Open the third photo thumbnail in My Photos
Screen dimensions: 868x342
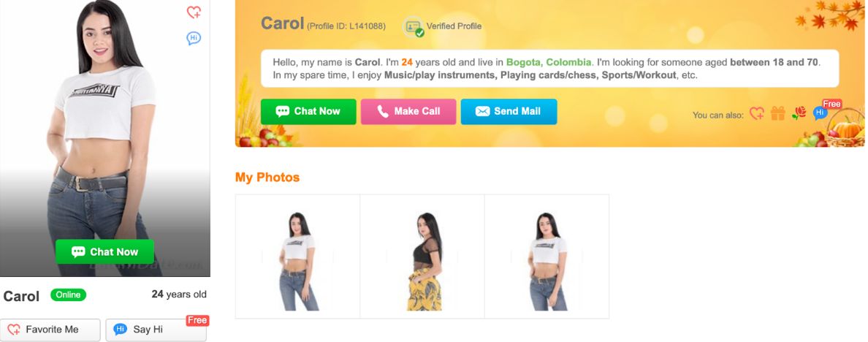coord(547,256)
